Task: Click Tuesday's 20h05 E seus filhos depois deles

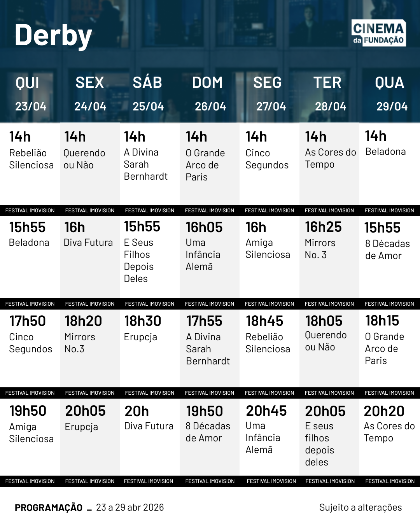Action: 324,435
